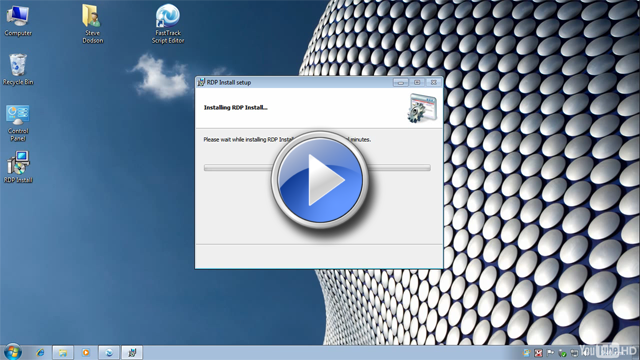Switch to RDP Install setup taskbar button
Viewport: 640px width, 360px height.
(x=132, y=352)
